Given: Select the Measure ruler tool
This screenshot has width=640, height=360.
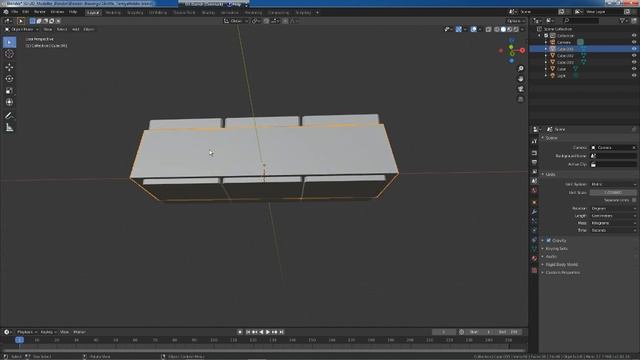Looking at the screenshot, I should pyautogui.click(x=9, y=128).
